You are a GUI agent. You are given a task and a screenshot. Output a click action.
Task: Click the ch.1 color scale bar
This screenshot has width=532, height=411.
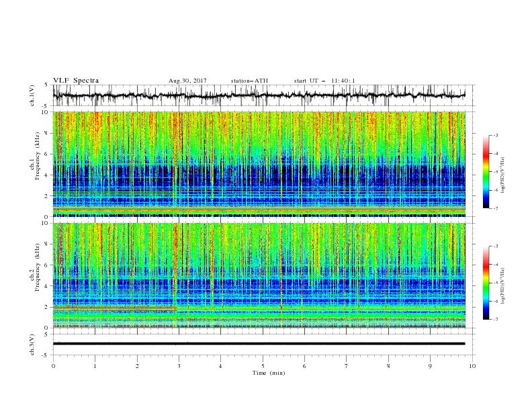(486, 172)
